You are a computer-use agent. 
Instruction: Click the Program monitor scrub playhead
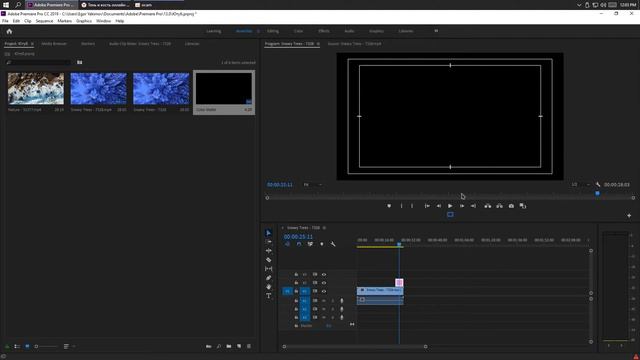pos(597,193)
